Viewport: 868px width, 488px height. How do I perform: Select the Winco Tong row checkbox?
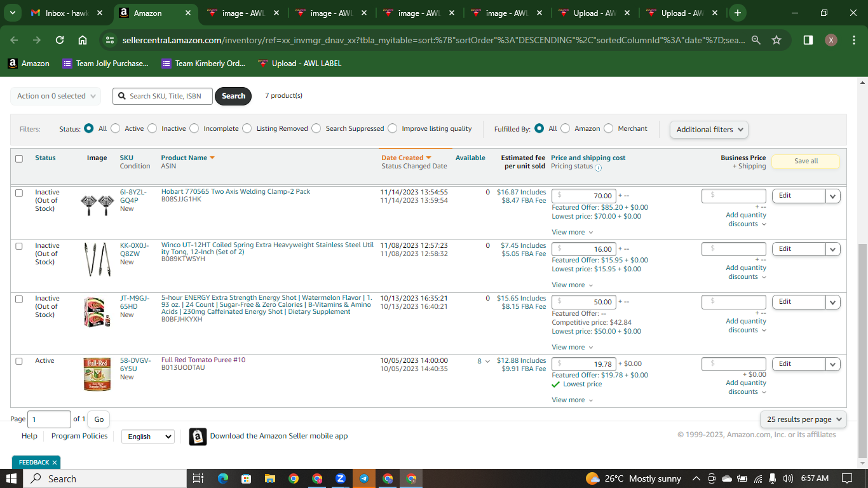[x=19, y=246]
